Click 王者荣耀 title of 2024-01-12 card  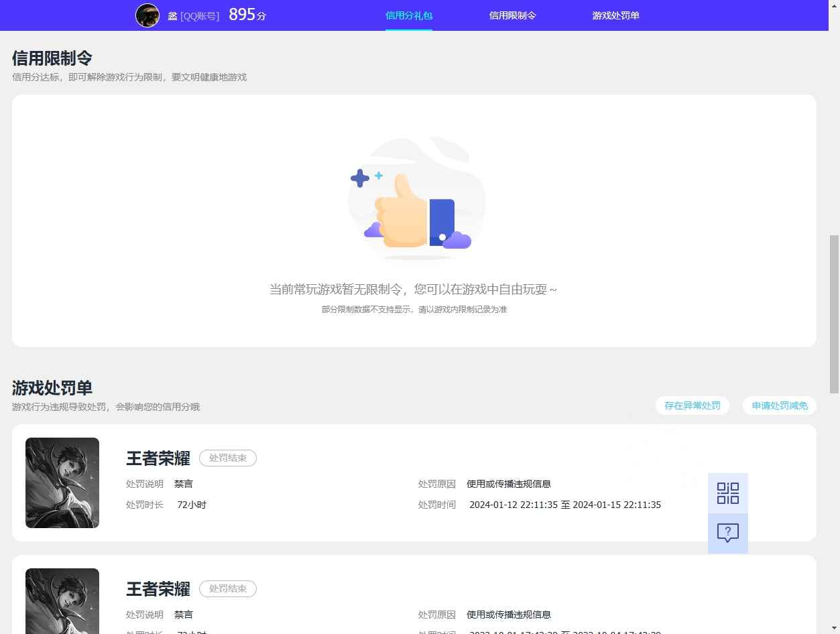pos(158,458)
